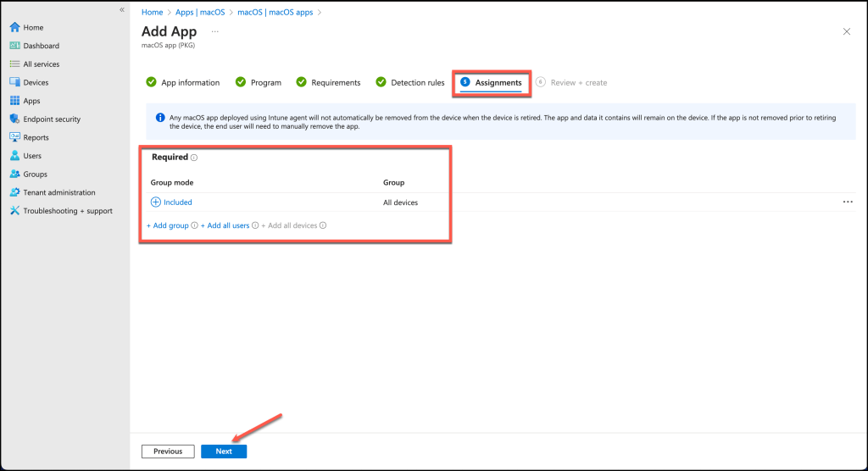Open the ellipsis menu beside Add App title
Image resolution: width=868 pixels, height=471 pixels.
click(x=214, y=31)
